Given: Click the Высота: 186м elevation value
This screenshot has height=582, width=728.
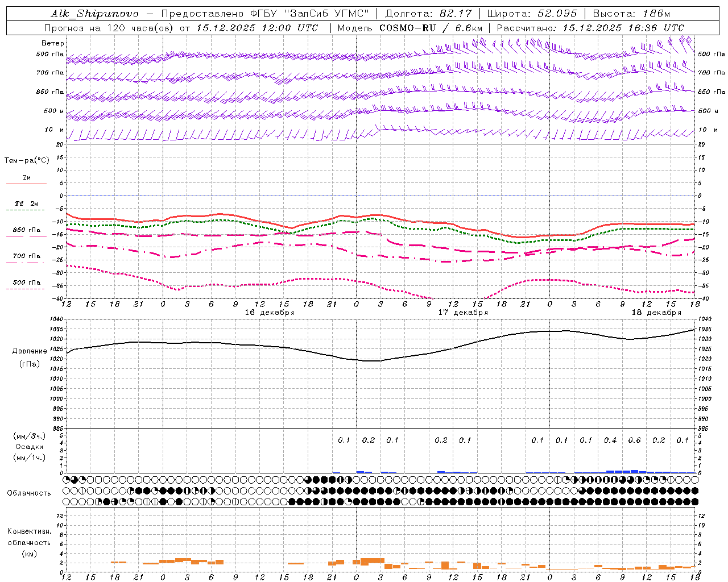Looking at the screenshot, I should tap(631, 14).
